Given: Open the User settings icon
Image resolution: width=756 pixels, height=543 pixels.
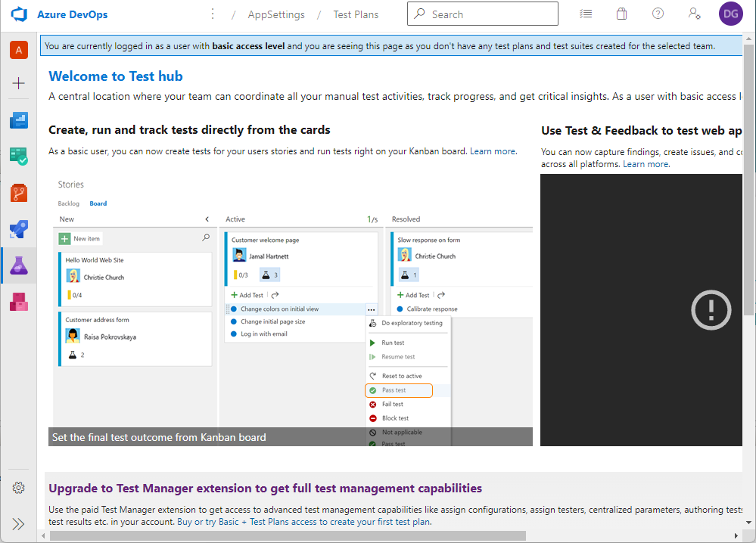Looking at the screenshot, I should (x=694, y=14).
